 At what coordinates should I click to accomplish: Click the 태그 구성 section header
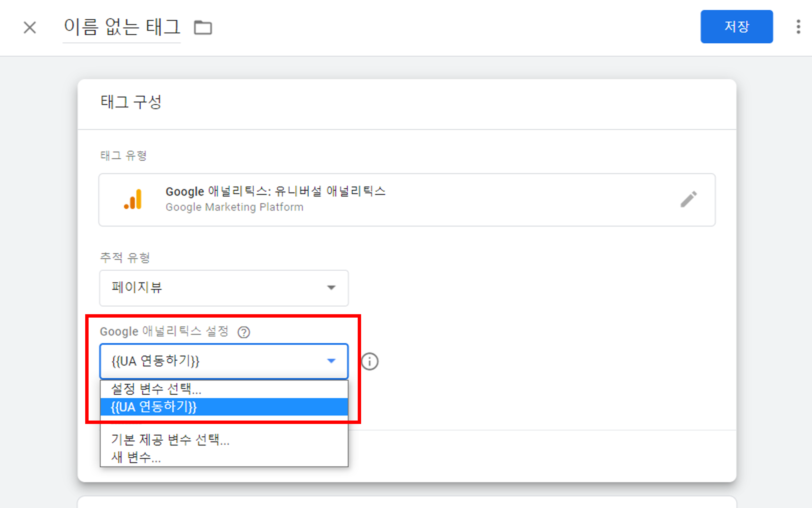tap(131, 102)
